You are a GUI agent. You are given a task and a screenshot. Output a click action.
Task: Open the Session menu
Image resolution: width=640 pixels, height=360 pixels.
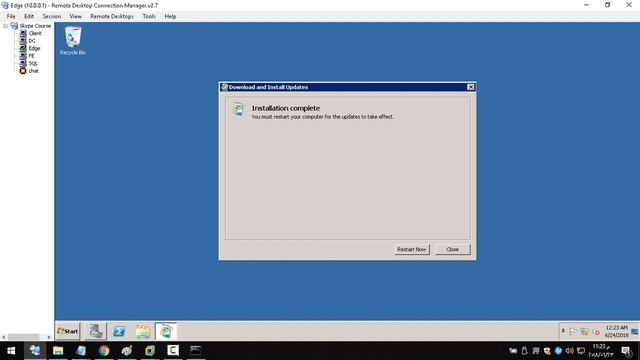point(52,16)
